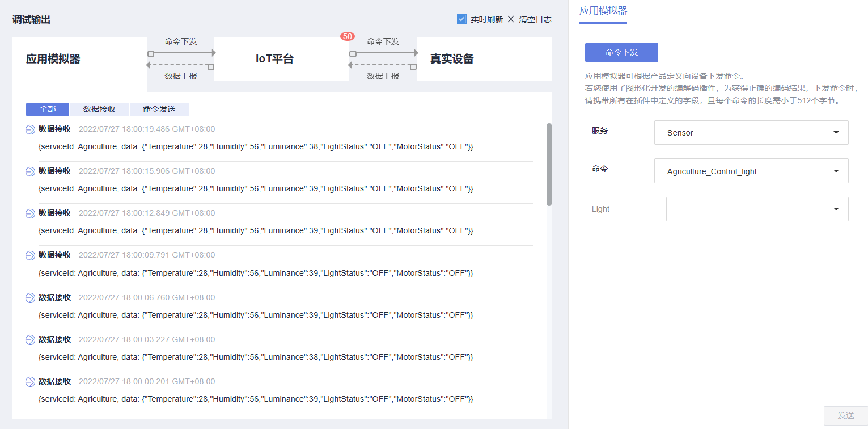Click the red 50 badge on IoT平台
Viewport: 868px width, 429px height.
(x=348, y=36)
